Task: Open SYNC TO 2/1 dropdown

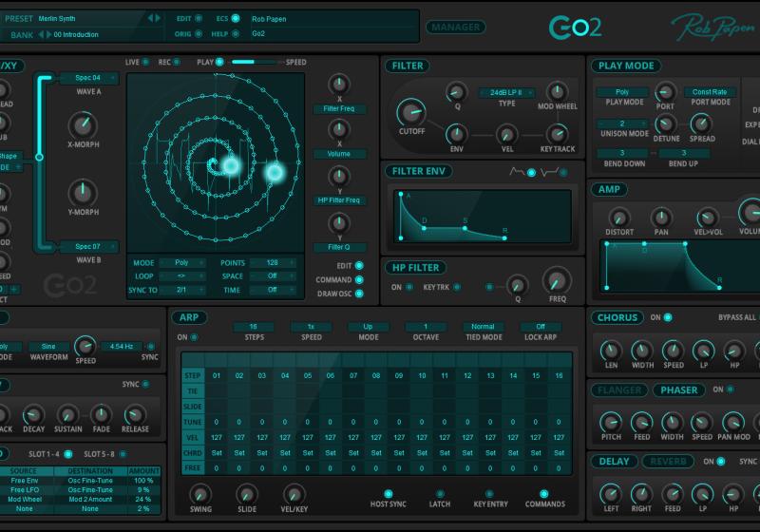Action: (182, 290)
